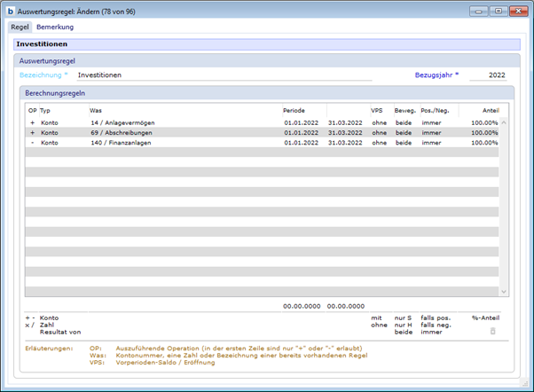Click the Bezeichnung field containing Investitionen
This screenshot has width=534, height=392.
click(222, 75)
